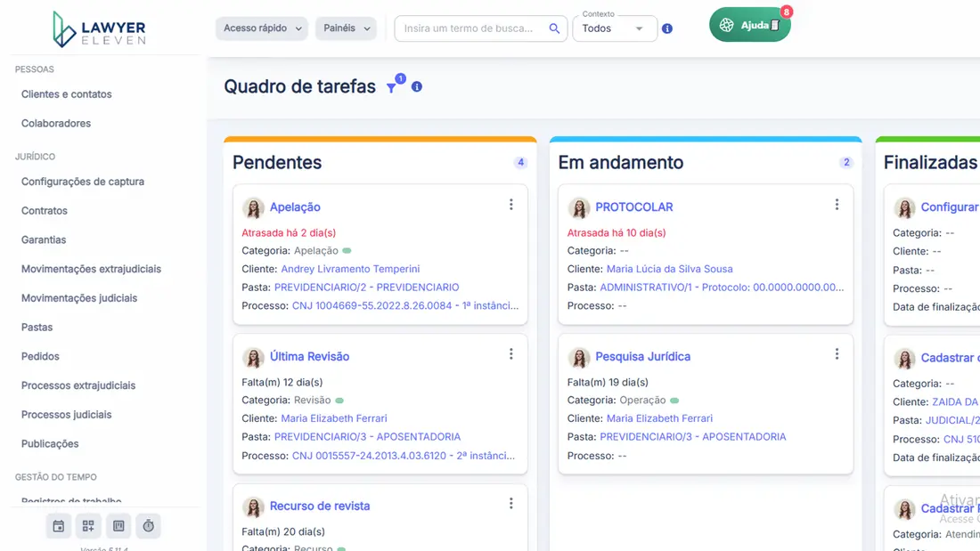
Task: Open Maria Elizabeth Ferrari in Última Revisão card
Action: (x=334, y=418)
